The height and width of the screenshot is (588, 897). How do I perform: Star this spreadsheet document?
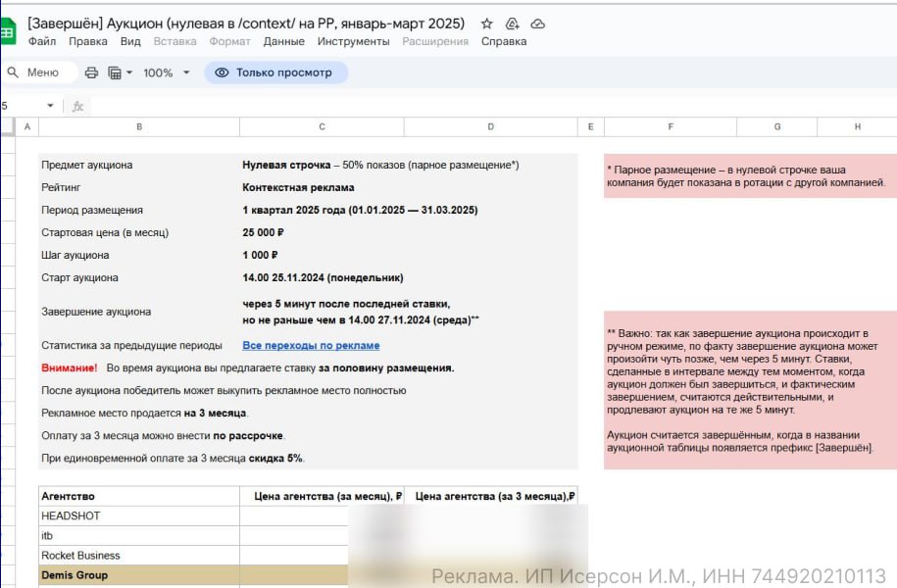click(x=487, y=24)
